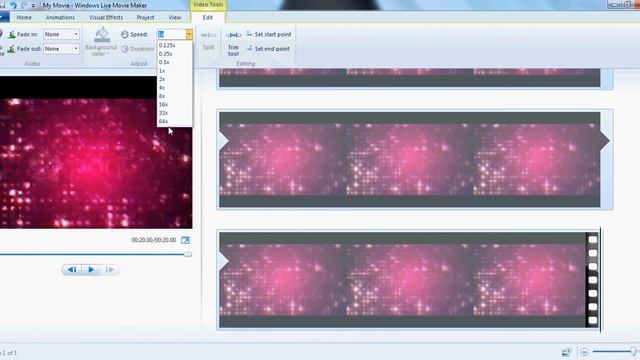Step to next frame
Screen dimensions: 640x360
pyautogui.click(x=110, y=269)
